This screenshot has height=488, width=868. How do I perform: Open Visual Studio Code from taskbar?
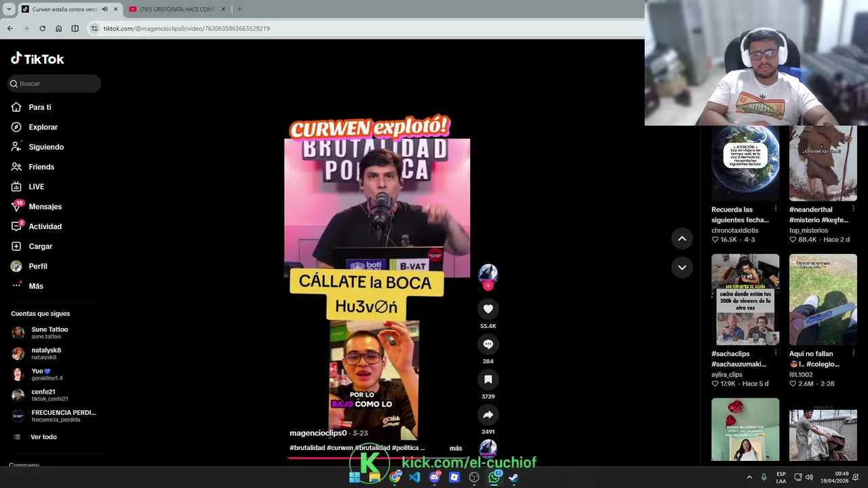click(x=414, y=477)
